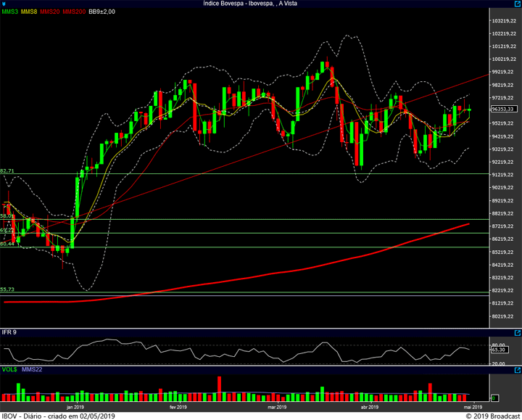The height and width of the screenshot is (420, 522).
Task: Click the current price tag 96353,33
Action: point(502,109)
